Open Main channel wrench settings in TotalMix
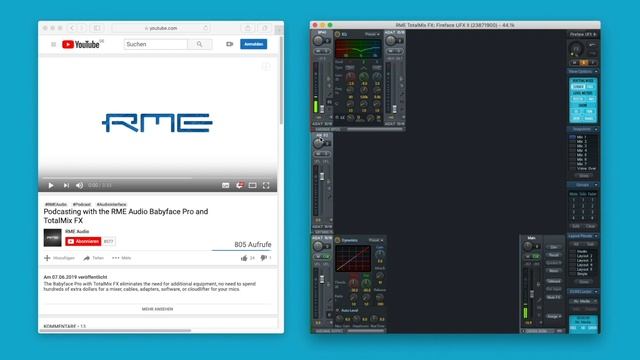Screen dimensions: 640x360 (539, 300)
